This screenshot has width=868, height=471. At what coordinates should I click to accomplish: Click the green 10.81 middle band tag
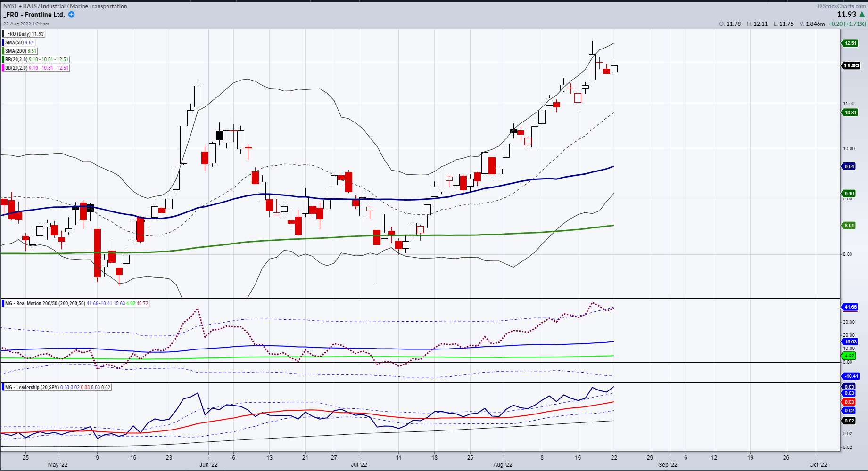(851, 113)
